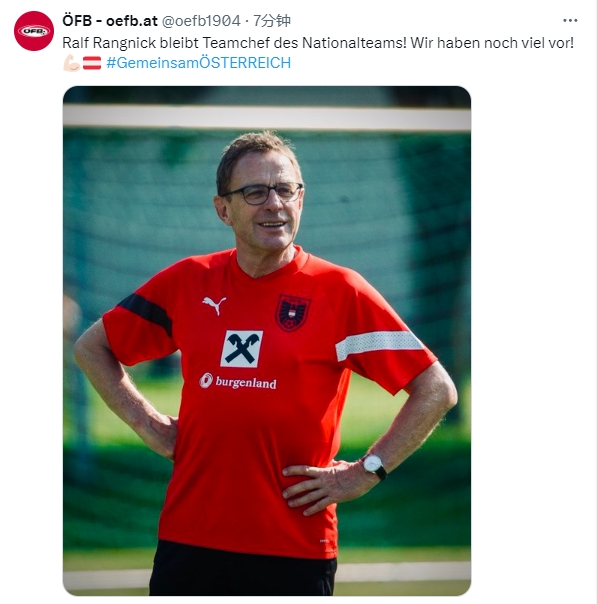The height and width of the screenshot is (604, 597).
Task: Click the wristwatch in the photo
Action: (374, 465)
